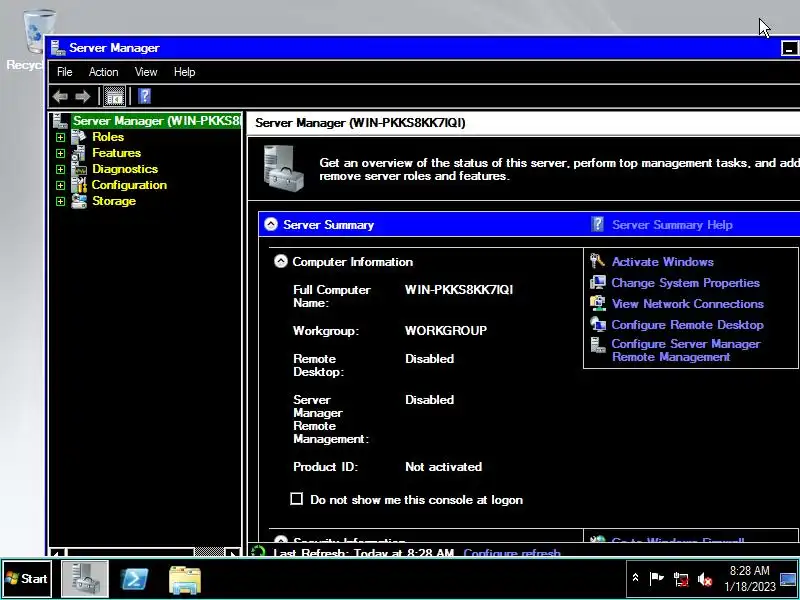Collapse the Server Summary section
The height and width of the screenshot is (600, 800).
click(271, 224)
